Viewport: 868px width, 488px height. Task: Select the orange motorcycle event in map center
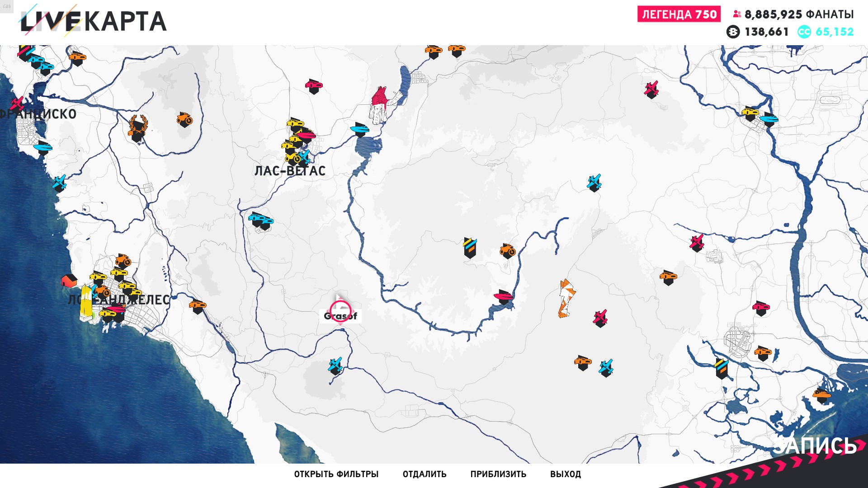coord(508,251)
